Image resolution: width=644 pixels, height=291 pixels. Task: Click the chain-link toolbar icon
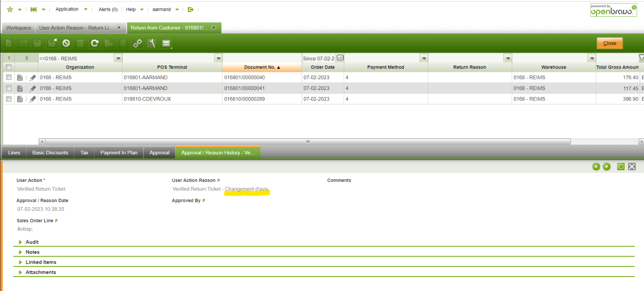pyautogui.click(x=137, y=43)
